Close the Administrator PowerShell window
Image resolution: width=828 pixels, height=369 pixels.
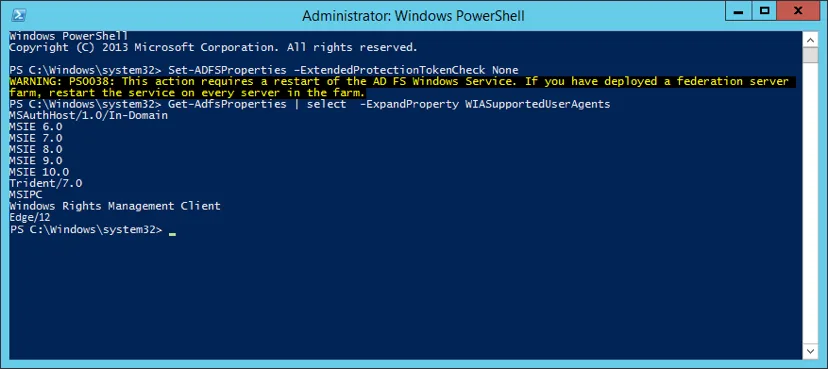click(798, 10)
